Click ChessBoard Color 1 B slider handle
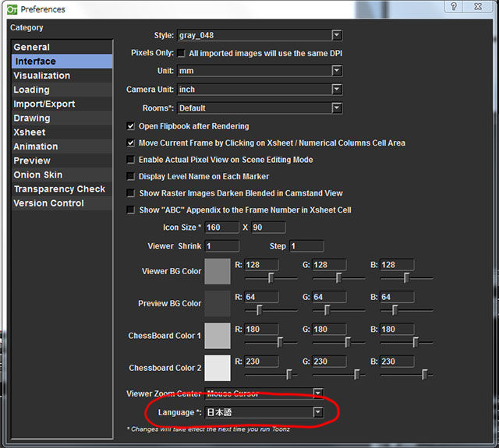 click(x=416, y=343)
